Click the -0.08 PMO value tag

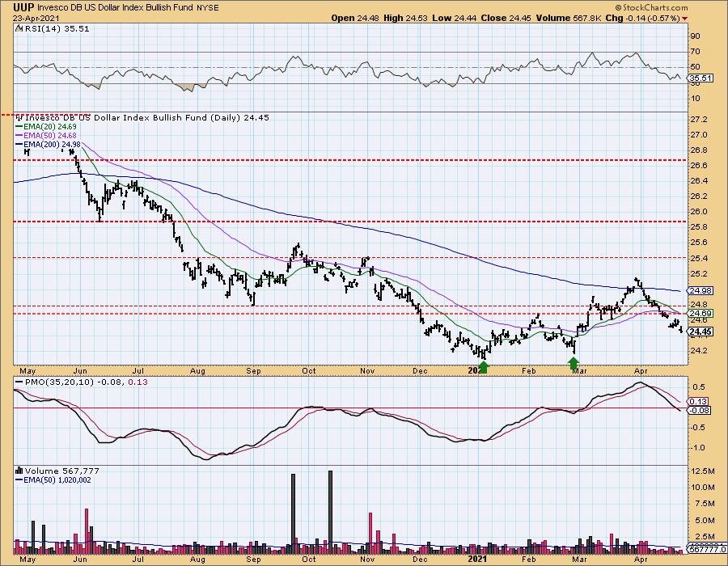click(x=700, y=410)
